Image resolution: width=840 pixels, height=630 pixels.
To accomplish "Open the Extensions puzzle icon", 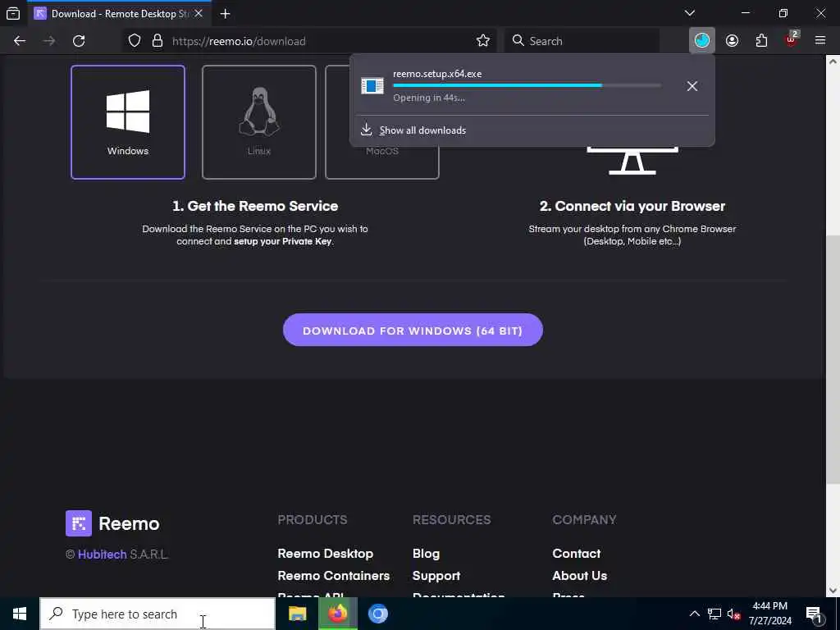I will pos(761,41).
